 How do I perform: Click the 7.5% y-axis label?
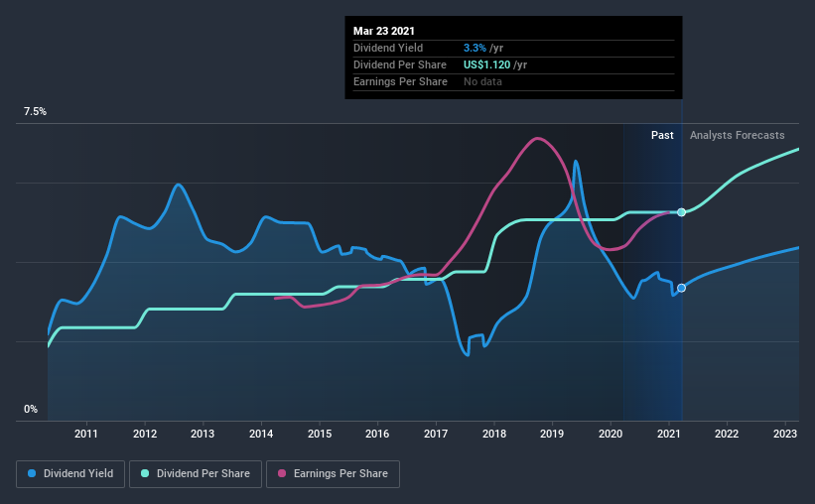[x=35, y=112]
